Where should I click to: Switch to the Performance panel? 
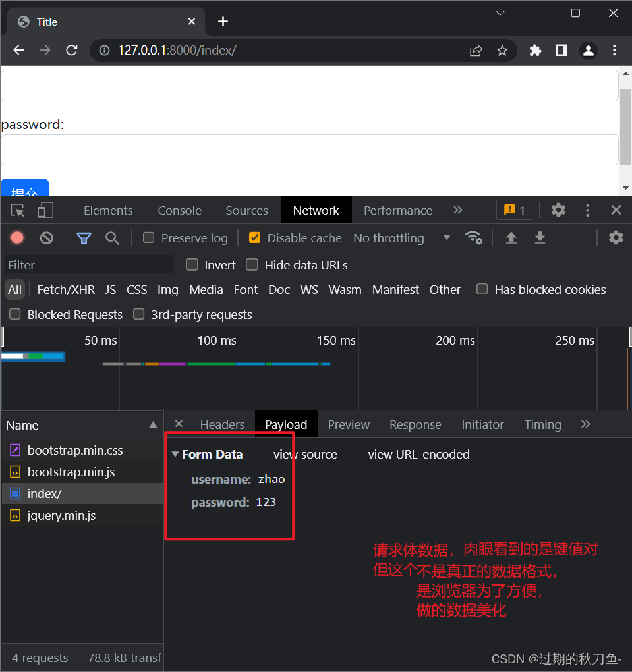tap(398, 210)
